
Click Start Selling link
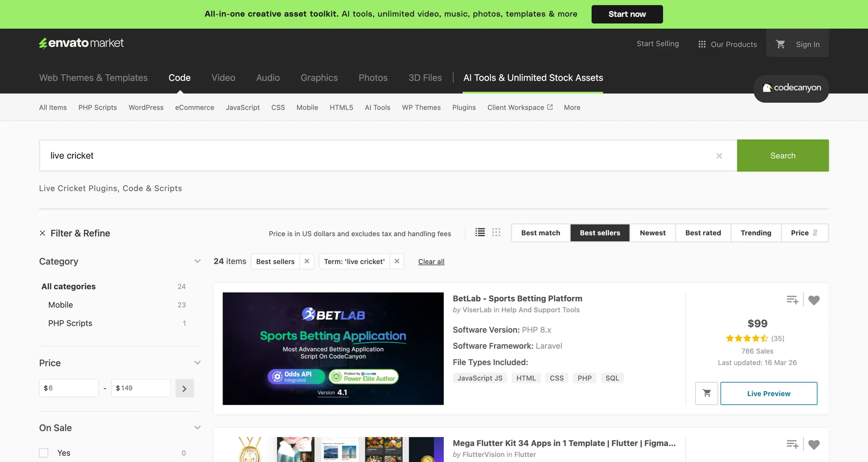[x=658, y=44]
